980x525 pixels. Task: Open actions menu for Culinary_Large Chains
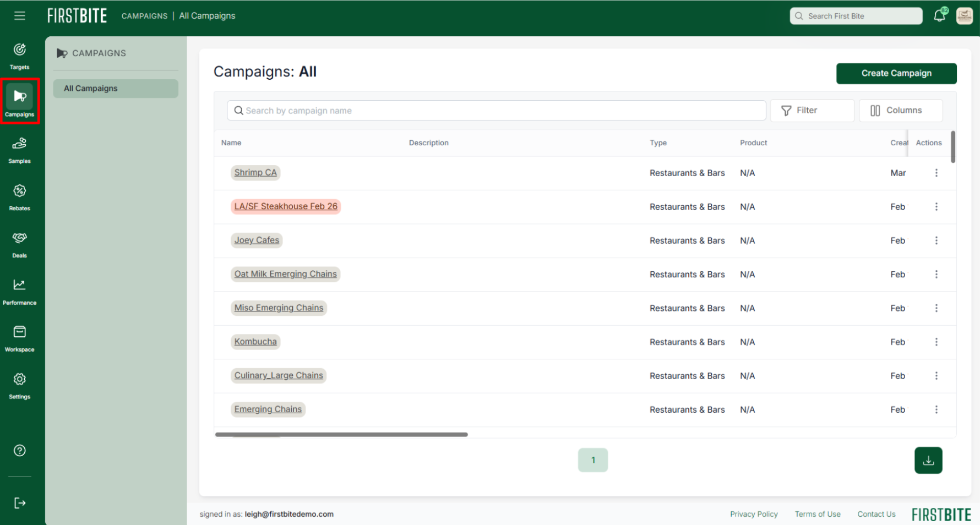coord(936,376)
